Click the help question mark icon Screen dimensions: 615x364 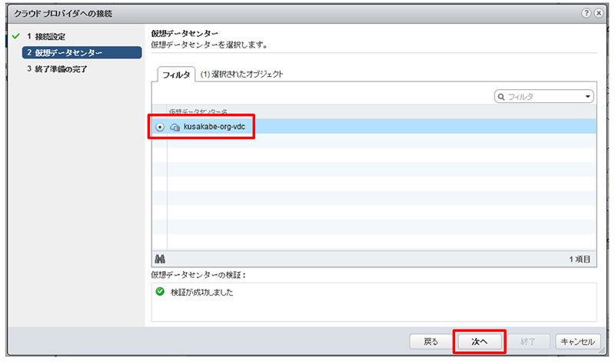click(x=586, y=13)
